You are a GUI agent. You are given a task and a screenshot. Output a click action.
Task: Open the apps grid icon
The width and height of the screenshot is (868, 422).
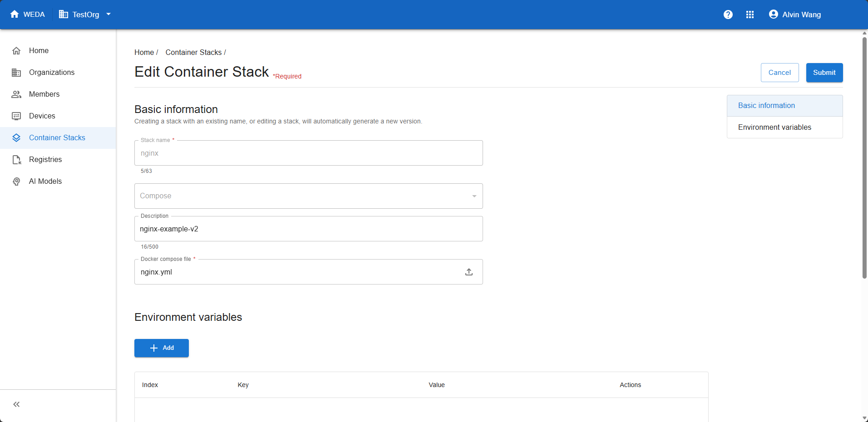pos(750,15)
